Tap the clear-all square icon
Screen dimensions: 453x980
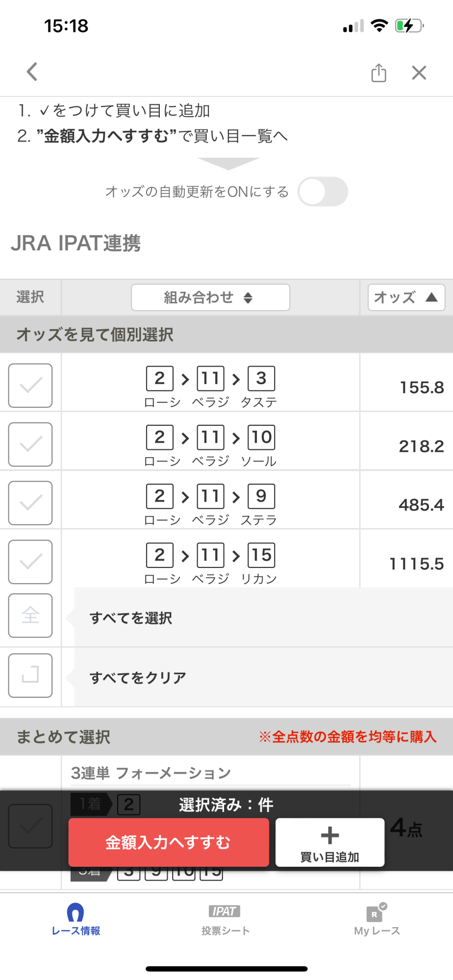tap(30, 675)
